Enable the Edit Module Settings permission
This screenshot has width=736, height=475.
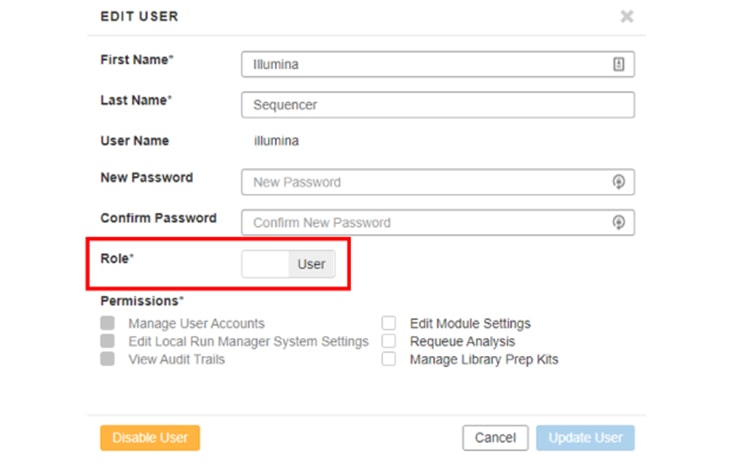(x=389, y=324)
